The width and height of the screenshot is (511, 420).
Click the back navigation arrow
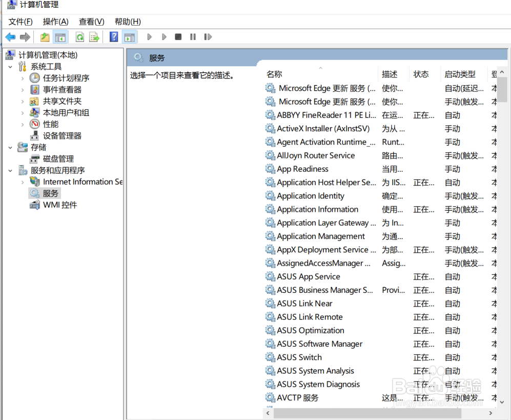(9, 36)
